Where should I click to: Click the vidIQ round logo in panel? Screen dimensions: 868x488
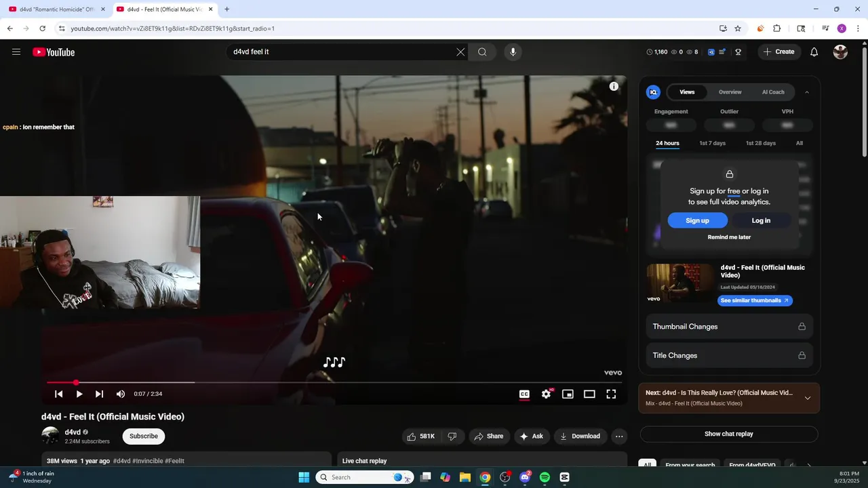coord(653,92)
